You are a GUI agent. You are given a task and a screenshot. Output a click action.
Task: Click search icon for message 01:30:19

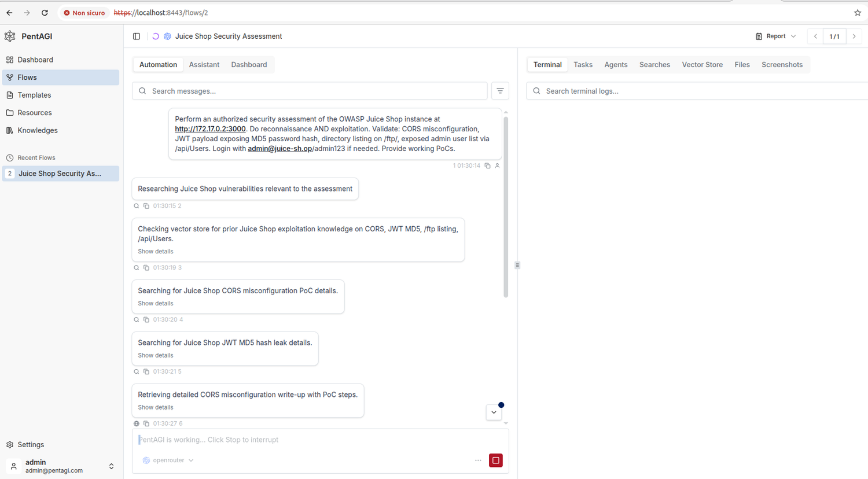click(x=137, y=268)
